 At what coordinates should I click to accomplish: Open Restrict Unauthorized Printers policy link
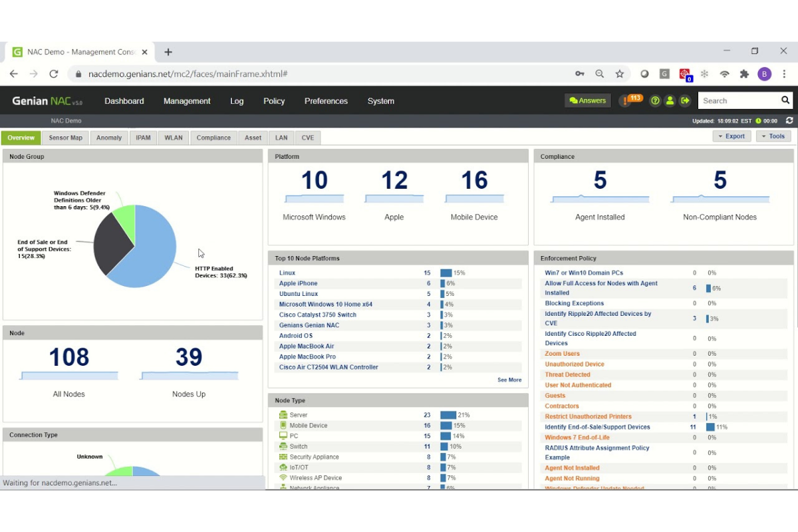pos(589,416)
